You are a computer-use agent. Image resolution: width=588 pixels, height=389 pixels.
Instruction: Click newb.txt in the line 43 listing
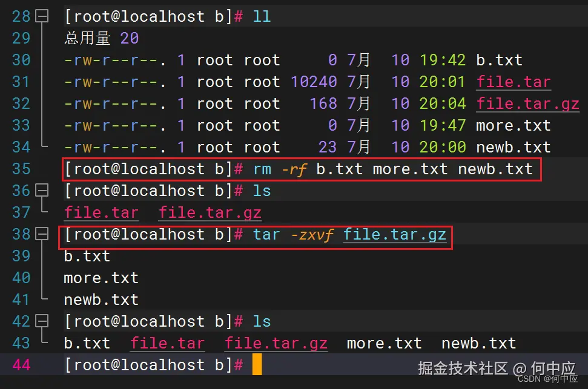[x=479, y=343]
